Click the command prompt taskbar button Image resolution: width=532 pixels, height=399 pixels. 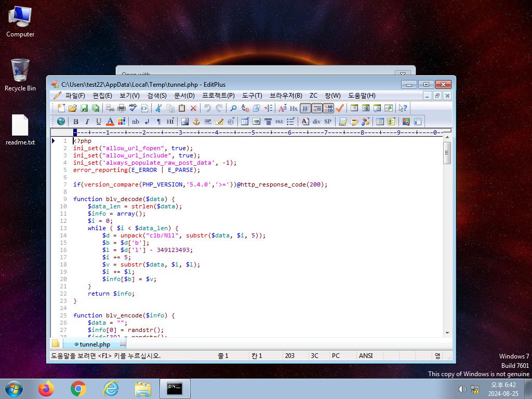[x=175, y=389]
